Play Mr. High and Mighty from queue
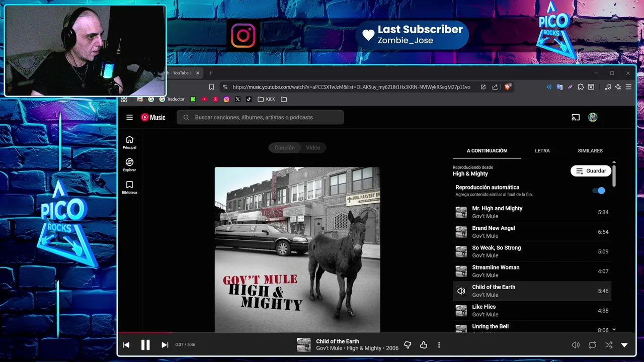Image resolution: width=644 pixels, height=362 pixels. point(532,212)
